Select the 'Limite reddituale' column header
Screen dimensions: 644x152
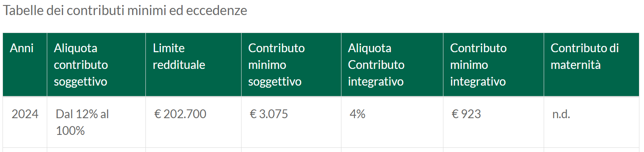click(x=193, y=65)
